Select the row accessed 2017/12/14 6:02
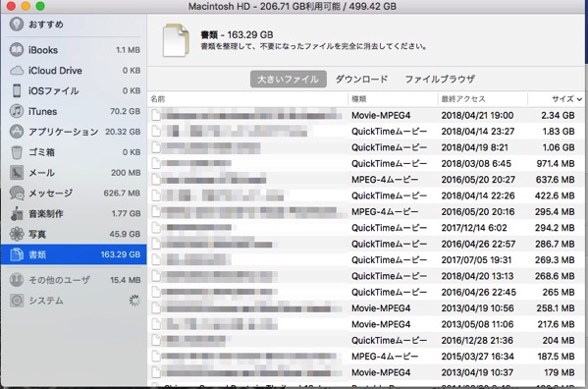588x389 pixels. point(366,228)
